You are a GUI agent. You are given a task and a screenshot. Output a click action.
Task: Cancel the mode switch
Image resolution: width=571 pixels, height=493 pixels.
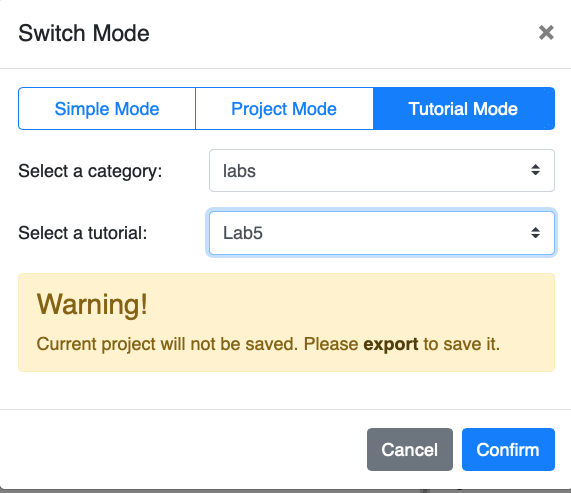point(410,449)
